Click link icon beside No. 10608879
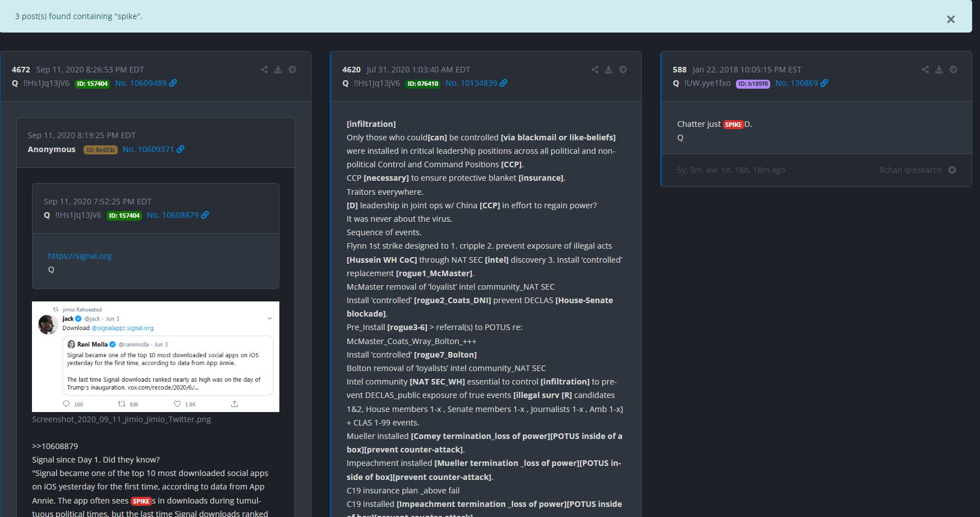This screenshot has height=517, width=980. coord(205,215)
